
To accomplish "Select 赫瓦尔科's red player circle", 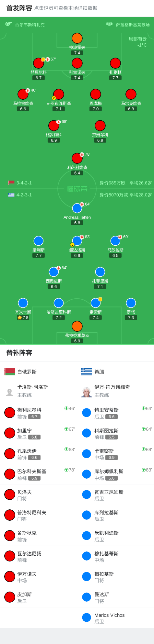I will coord(39,63).
